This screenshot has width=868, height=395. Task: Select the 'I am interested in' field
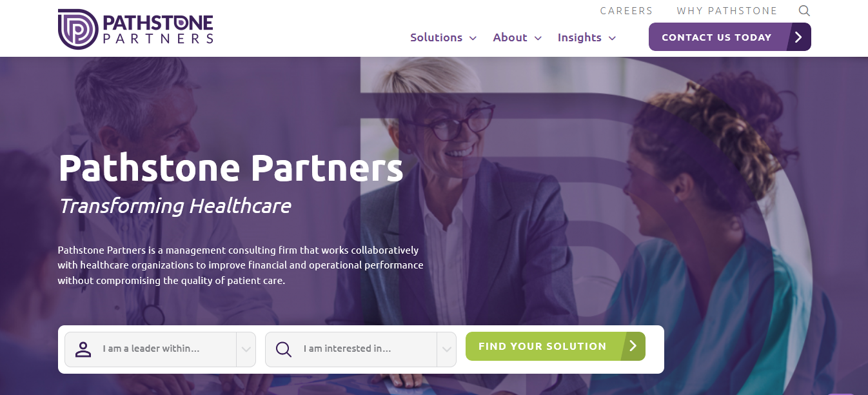(x=360, y=349)
